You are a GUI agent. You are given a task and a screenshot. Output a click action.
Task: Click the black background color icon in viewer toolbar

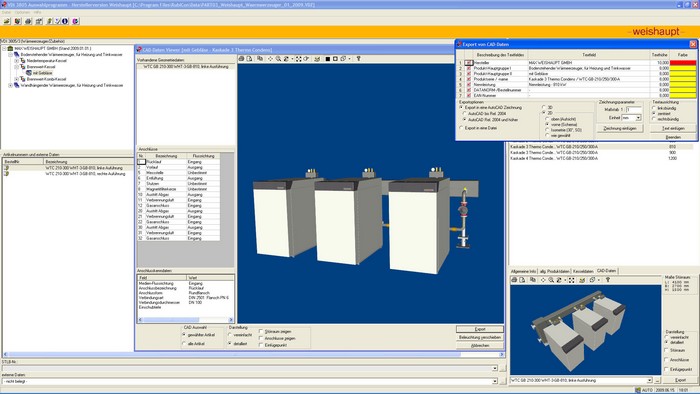point(328,58)
